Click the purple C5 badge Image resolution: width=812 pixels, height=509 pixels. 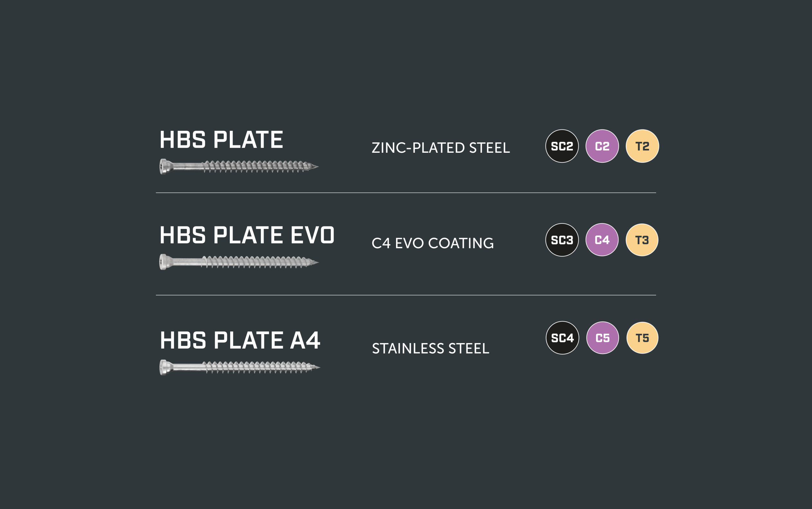tap(602, 338)
